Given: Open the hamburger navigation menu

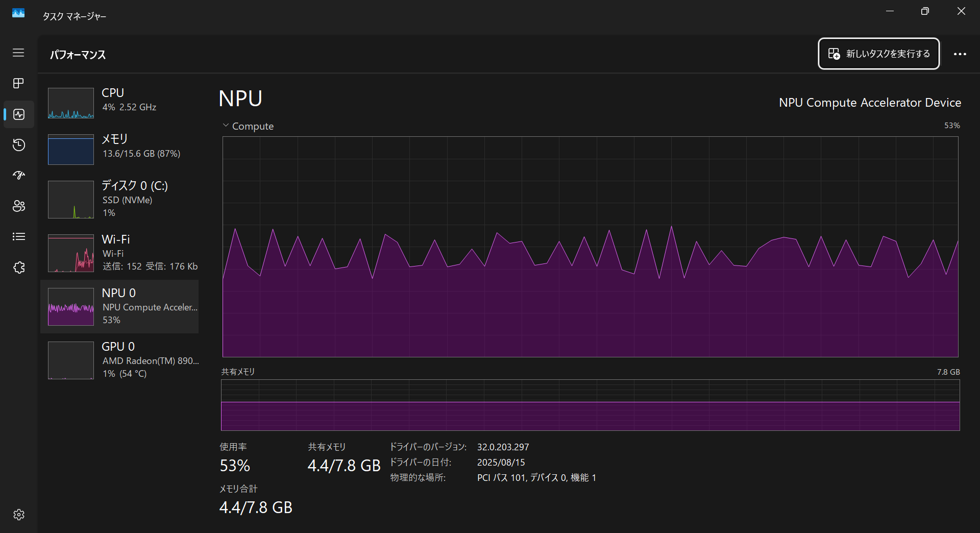Looking at the screenshot, I should 18,53.
